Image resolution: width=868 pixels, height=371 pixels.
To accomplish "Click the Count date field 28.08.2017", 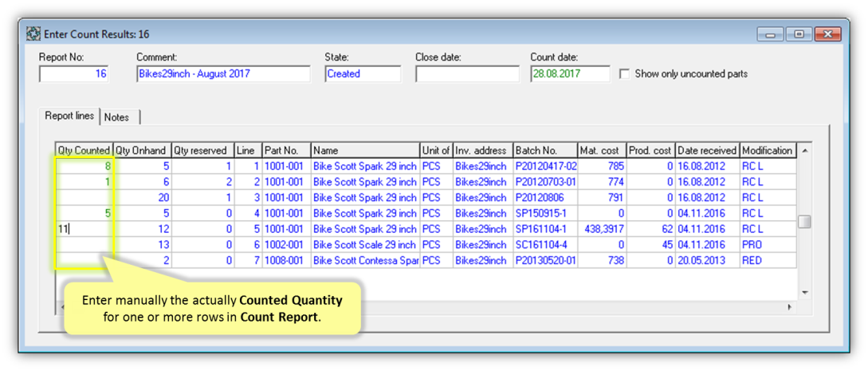I will pos(570,73).
